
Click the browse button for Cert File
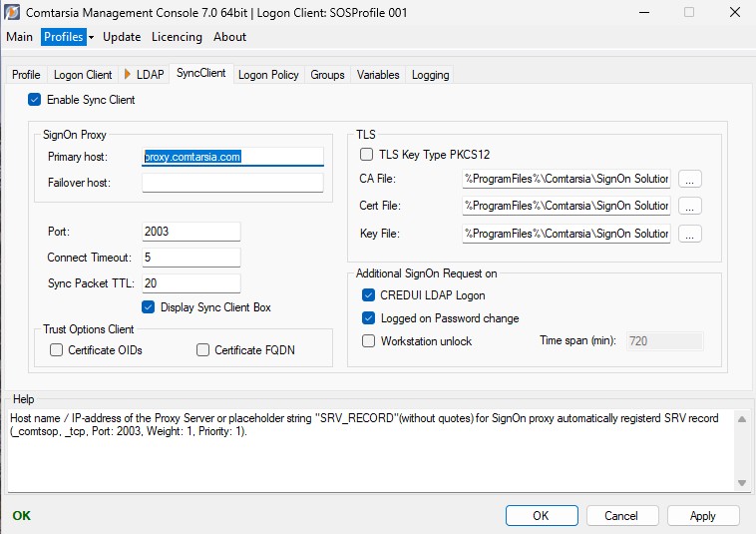pos(690,206)
